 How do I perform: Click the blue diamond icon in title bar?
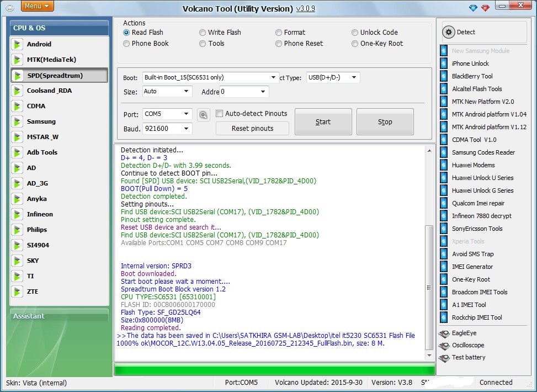473,8
